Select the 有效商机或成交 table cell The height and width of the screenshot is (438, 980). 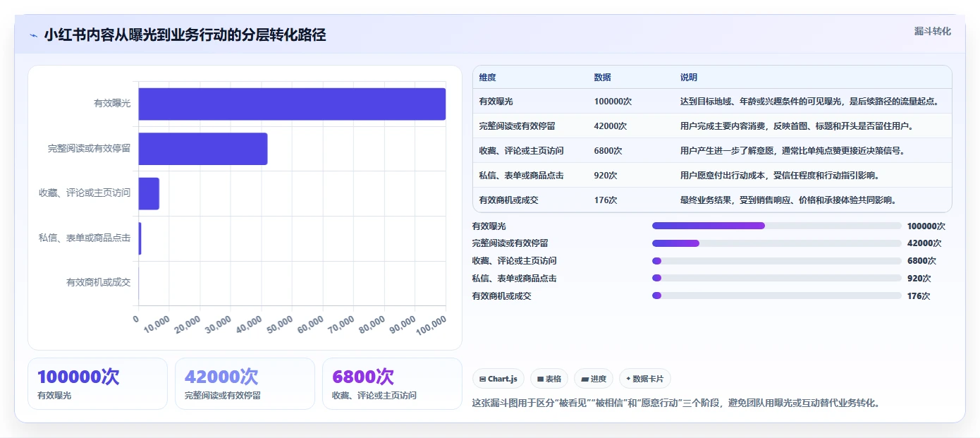508,200
